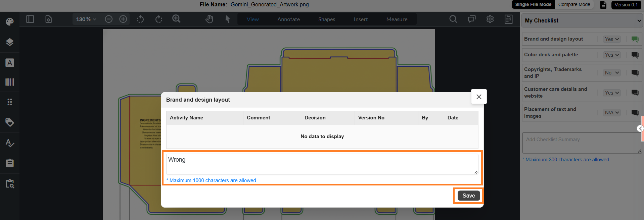Viewport: 644px width, 220px height.
Task: Open the comments panel icon in toolbar
Action: click(472, 19)
